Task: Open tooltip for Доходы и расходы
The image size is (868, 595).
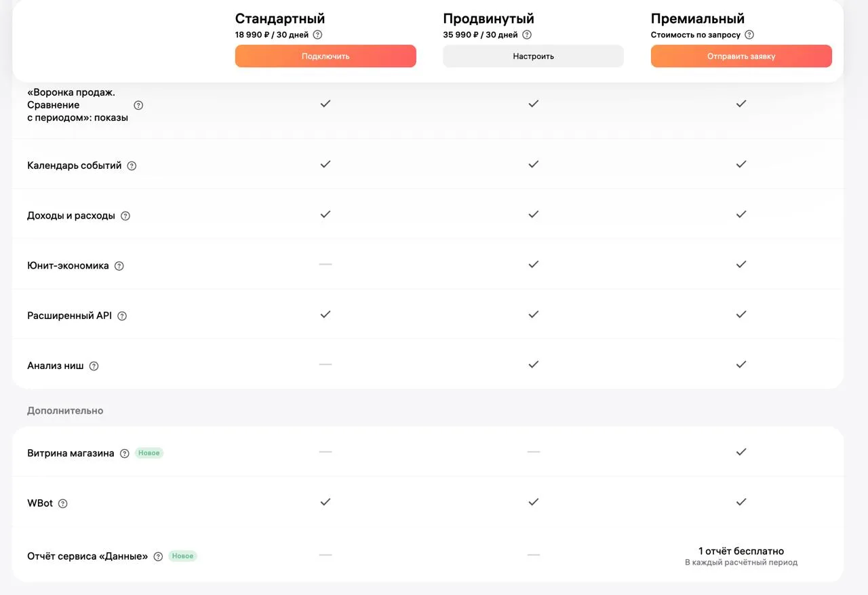Action: click(x=125, y=216)
